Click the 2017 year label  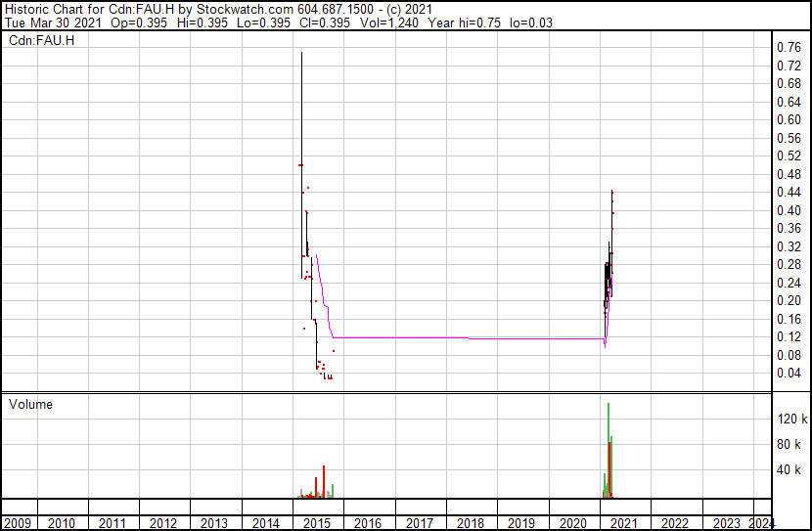(420, 523)
